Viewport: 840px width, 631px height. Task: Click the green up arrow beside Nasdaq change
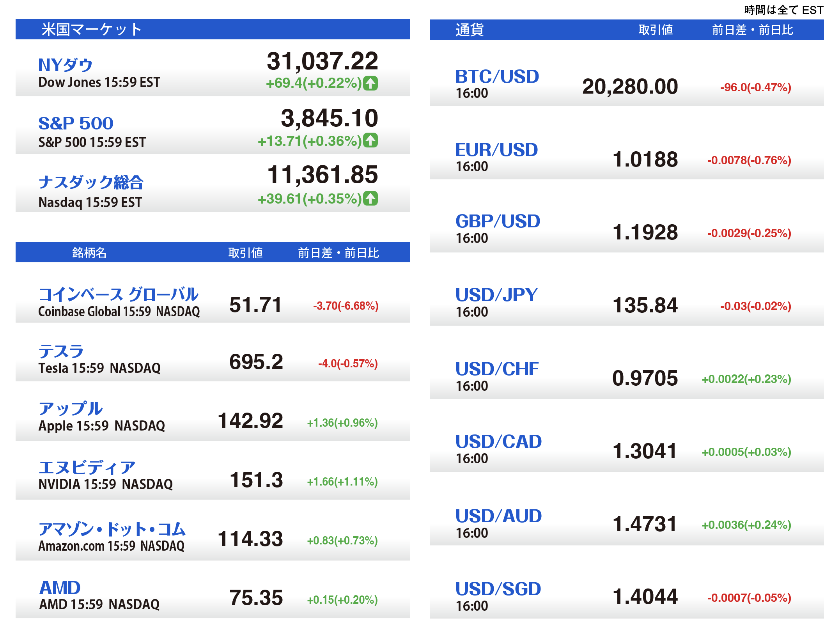(370, 199)
